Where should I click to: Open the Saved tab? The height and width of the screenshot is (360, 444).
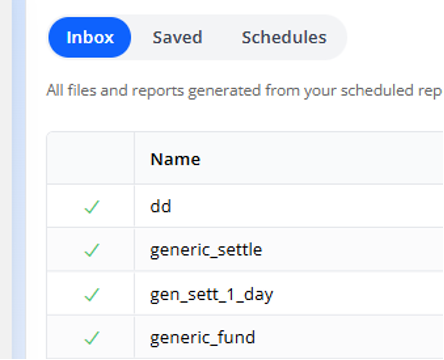tap(177, 37)
